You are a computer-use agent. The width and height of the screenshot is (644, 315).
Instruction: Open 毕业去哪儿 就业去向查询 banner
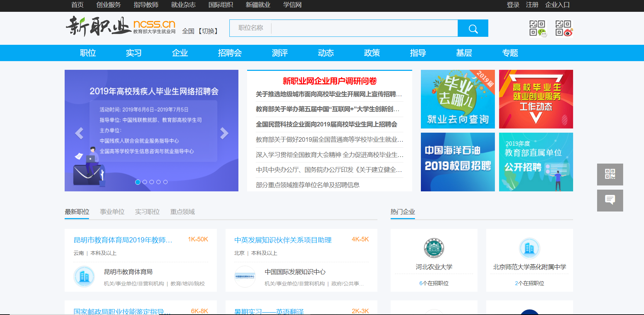[x=458, y=99]
